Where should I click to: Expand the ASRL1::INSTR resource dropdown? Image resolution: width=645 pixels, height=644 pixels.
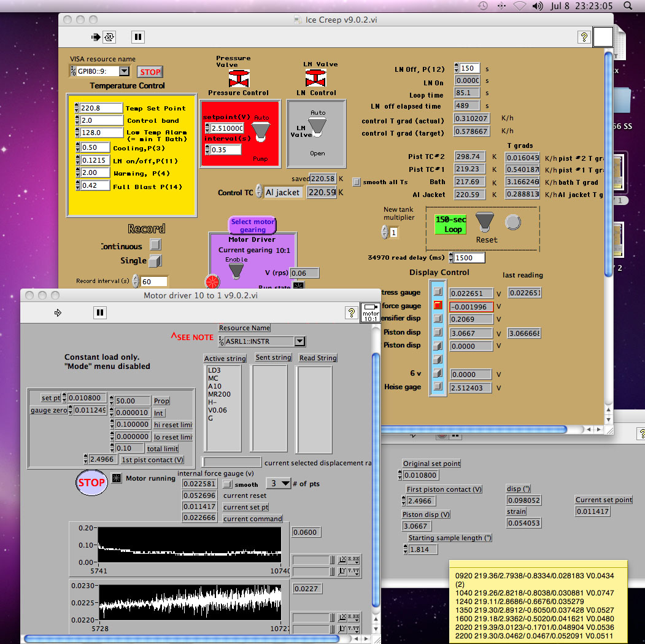(299, 341)
